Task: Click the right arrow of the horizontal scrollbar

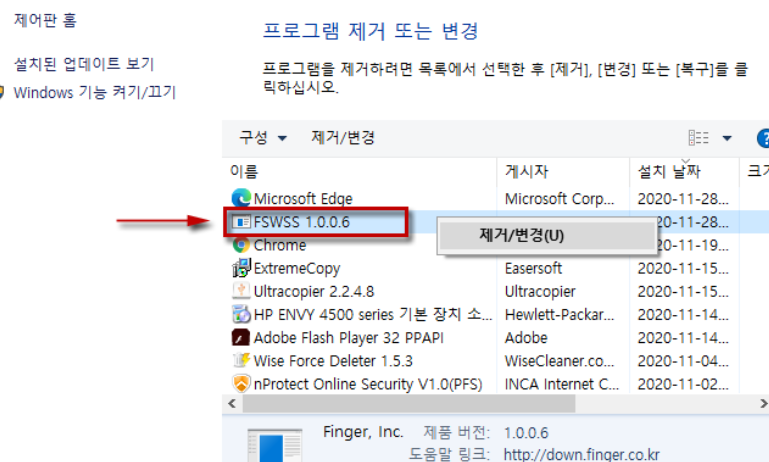Action: click(763, 404)
